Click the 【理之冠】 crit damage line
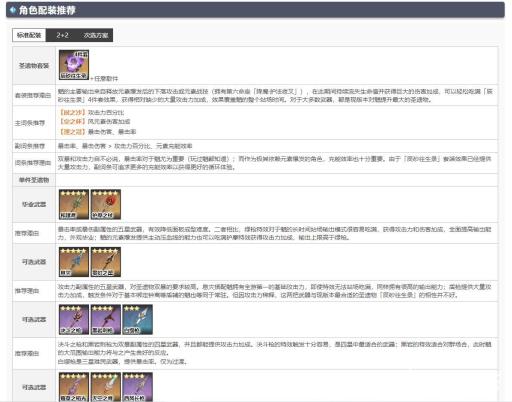Screen dimensions: 512x402 click(97, 132)
